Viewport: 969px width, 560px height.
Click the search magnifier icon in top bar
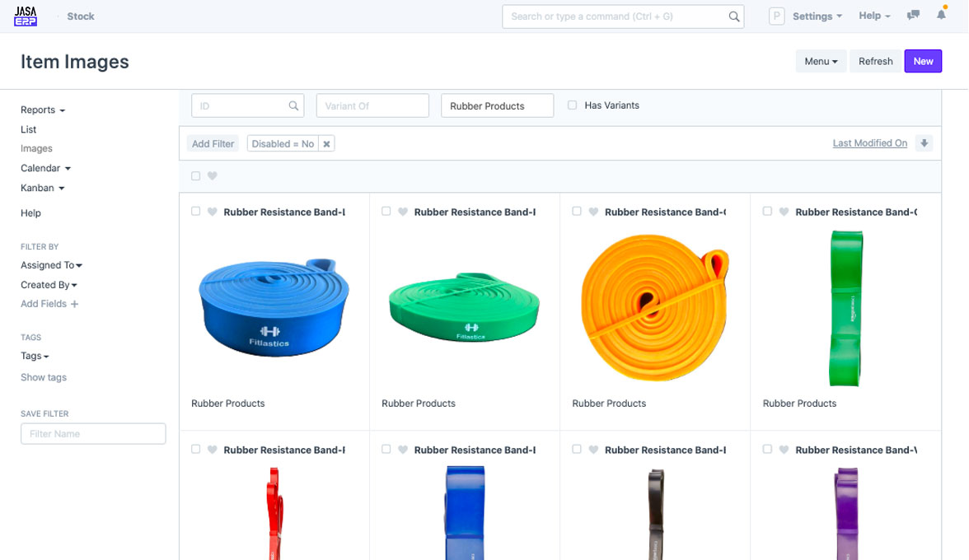click(x=733, y=16)
